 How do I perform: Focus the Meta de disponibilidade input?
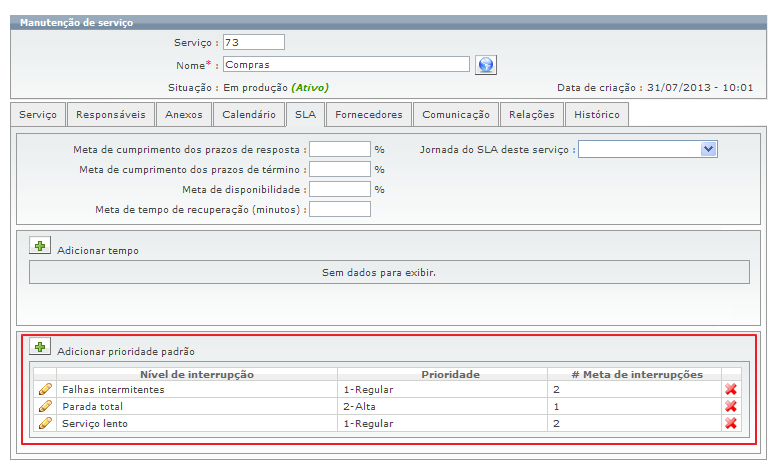(x=340, y=189)
